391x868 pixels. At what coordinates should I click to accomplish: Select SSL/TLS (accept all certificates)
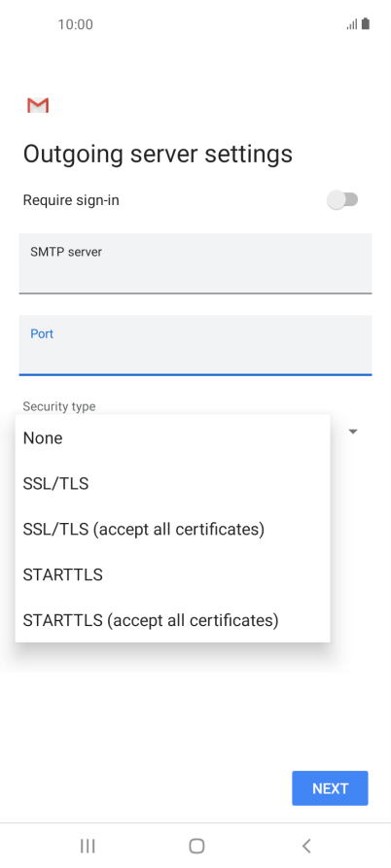173,529
